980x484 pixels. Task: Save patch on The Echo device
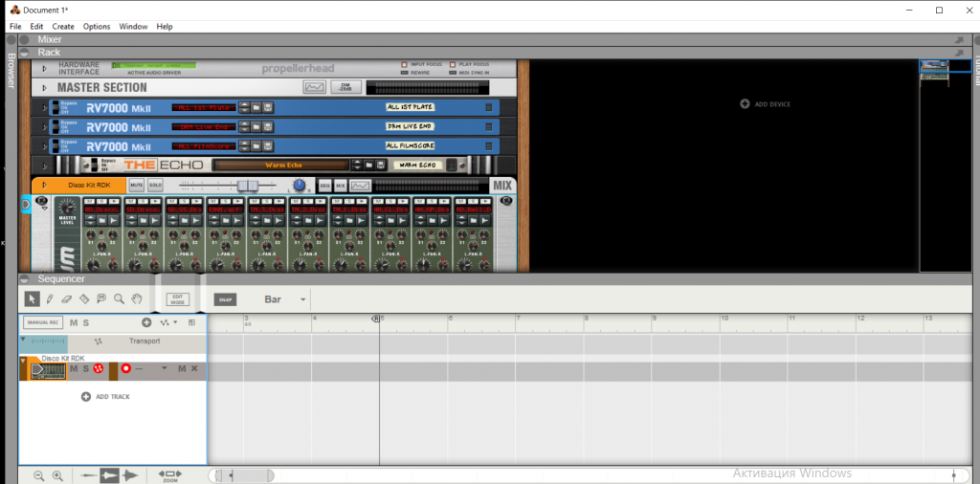380,165
